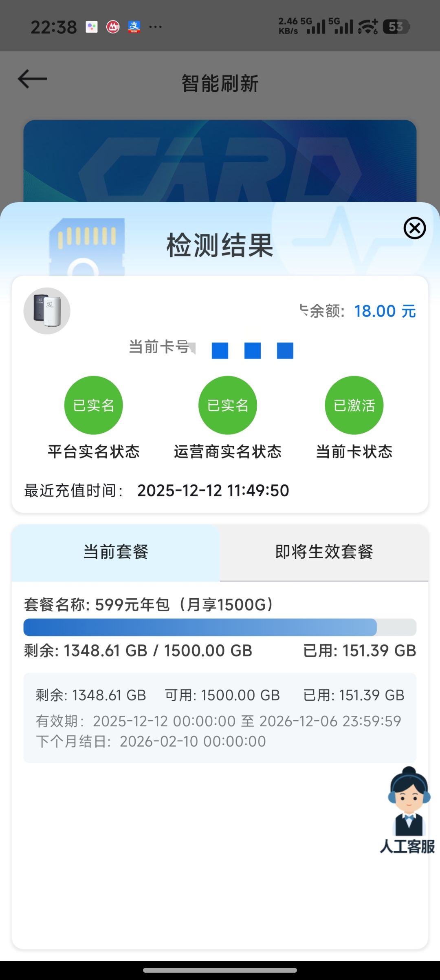Close the 检测结果 popup
The image size is (440, 980).
pyautogui.click(x=414, y=228)
